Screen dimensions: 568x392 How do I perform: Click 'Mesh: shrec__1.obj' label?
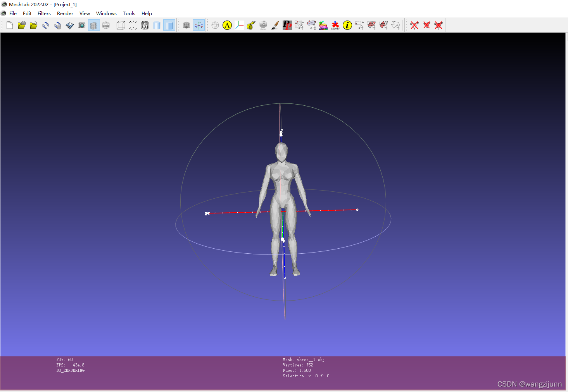(304, 360)
